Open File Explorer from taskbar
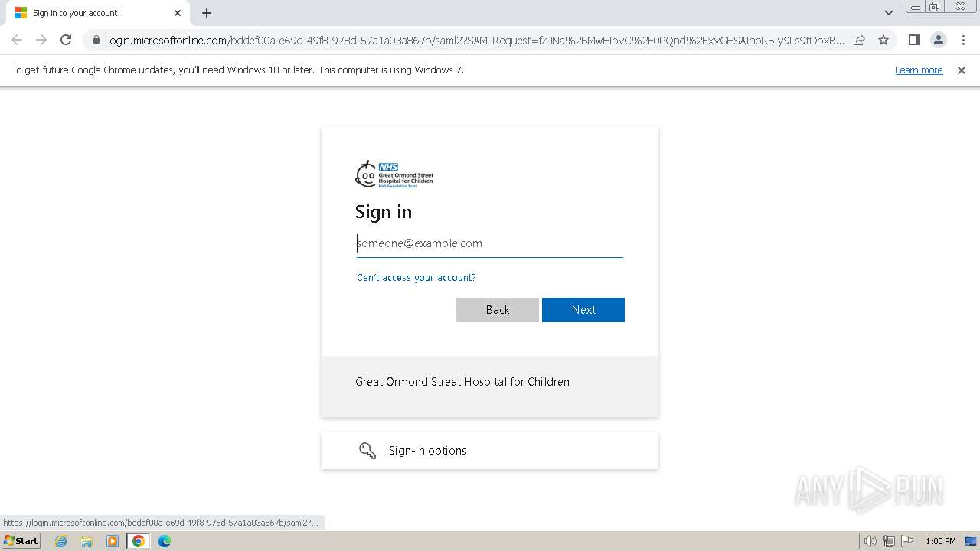 (87, 541)
